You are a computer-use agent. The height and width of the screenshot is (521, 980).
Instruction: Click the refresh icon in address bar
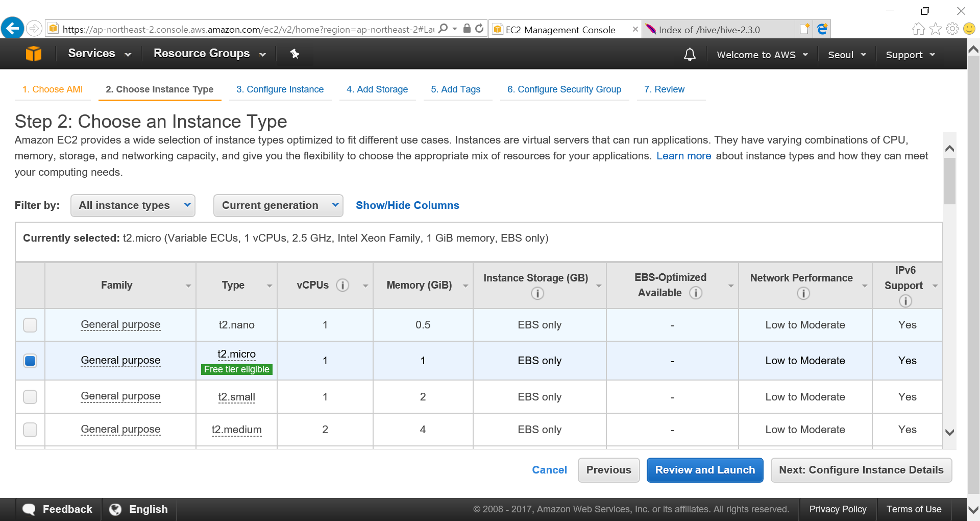point(479,29)
